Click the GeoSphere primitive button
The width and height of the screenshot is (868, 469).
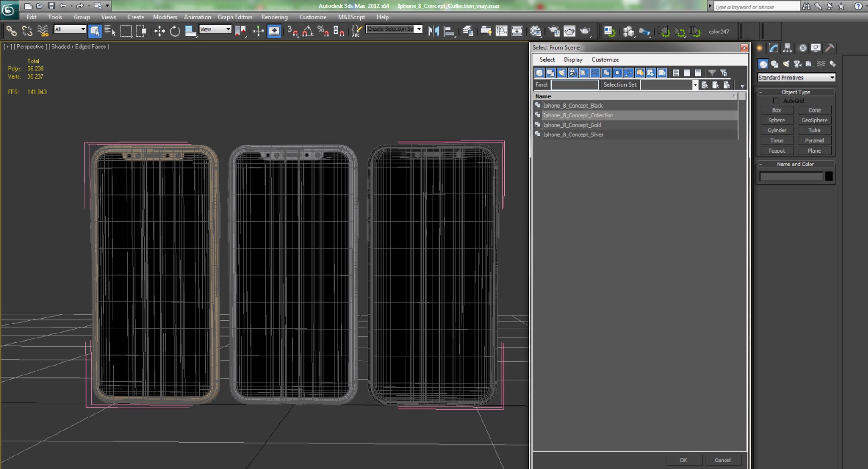pyautogui.click(x=814, y=120)
